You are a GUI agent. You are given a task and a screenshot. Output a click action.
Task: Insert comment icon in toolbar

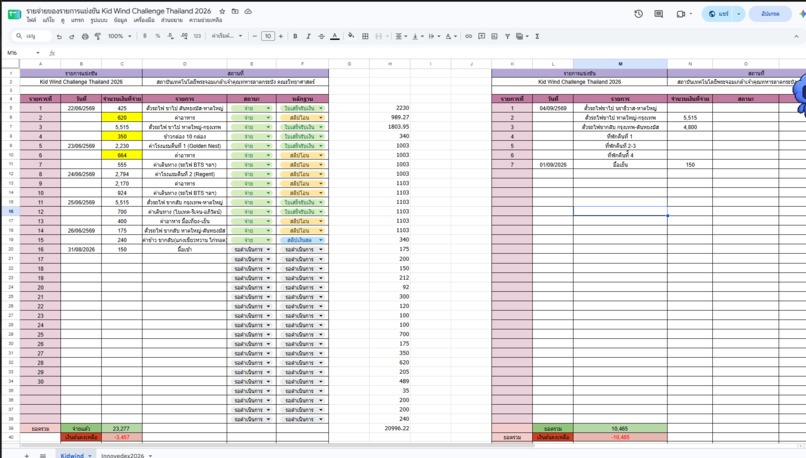[481, 36]
